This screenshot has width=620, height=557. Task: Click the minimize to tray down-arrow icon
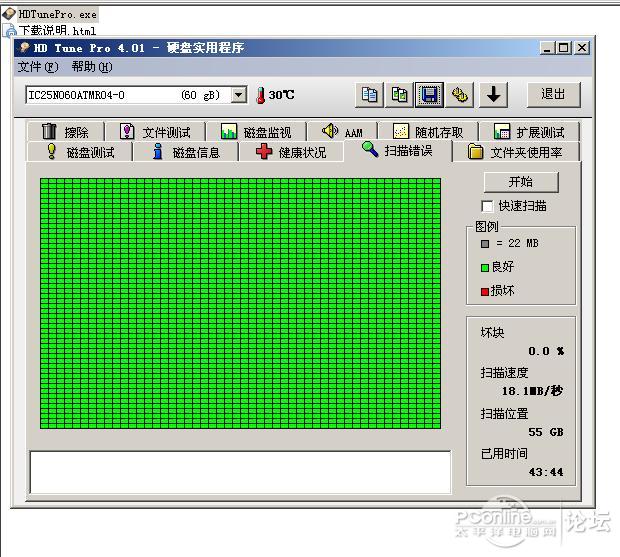[493, 95]
